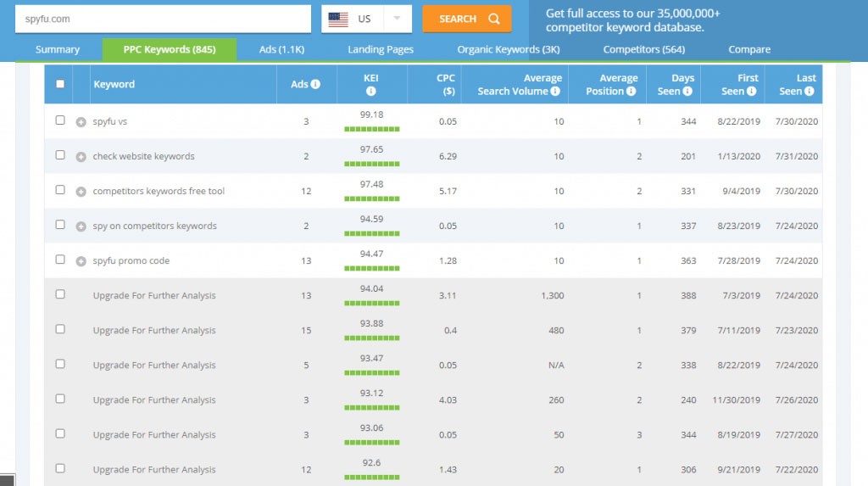The height and width of the screenshot is (486, 868).
Task: Click the KEI bar for 97.65 row
Action: (x=371, y=164)
